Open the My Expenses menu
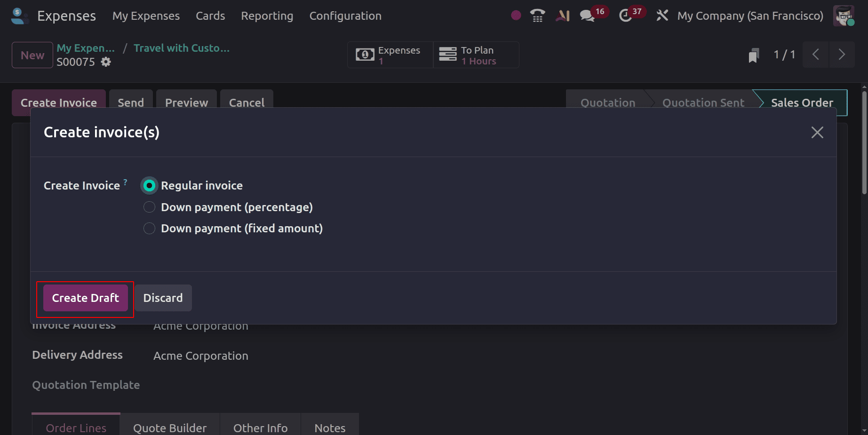Screen dimensions: 868x435 (x=146, y=16)
